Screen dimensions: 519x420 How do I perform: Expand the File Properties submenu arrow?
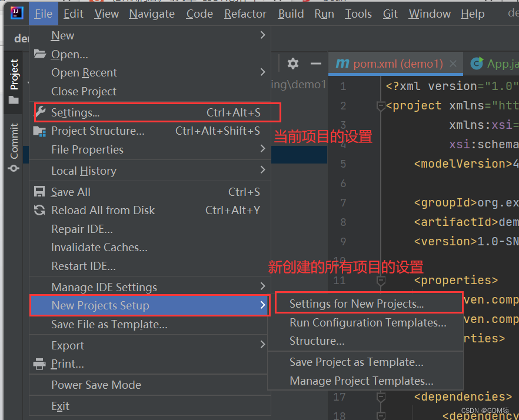point(263,149)
